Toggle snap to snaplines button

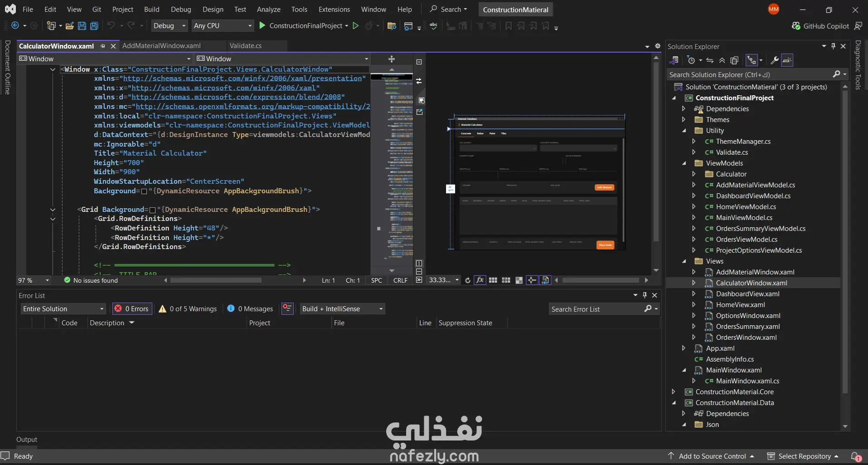pyautogui.click(x=532, y=280)
